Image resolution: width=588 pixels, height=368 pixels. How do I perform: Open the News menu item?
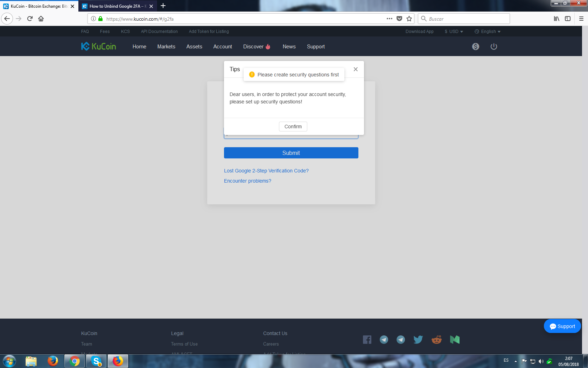289,47
